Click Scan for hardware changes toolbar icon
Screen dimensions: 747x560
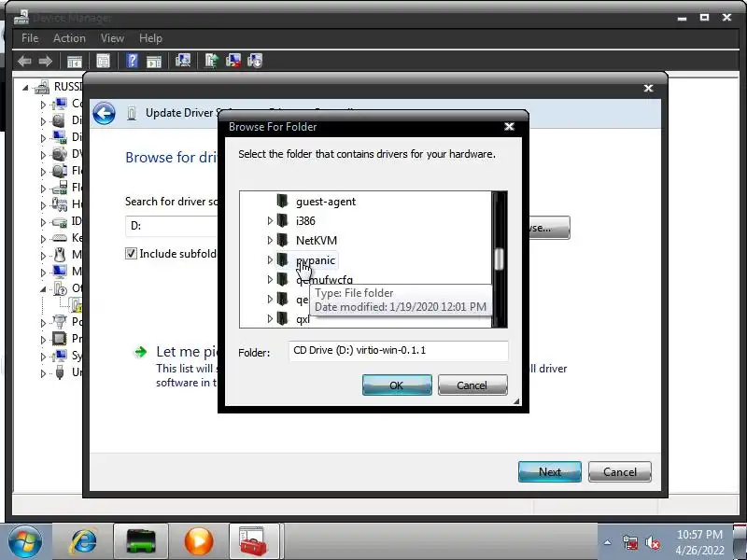(183, 61)
